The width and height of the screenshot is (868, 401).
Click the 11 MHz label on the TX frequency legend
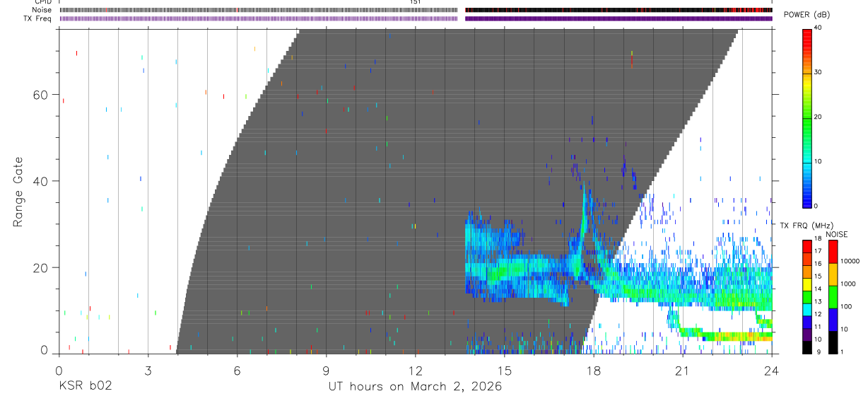(817, 327)
